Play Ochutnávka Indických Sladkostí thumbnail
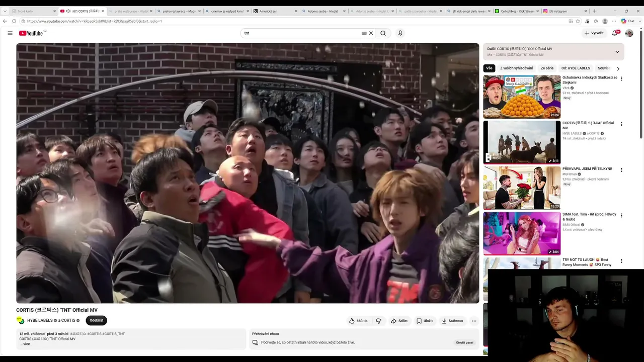644x362 pixels. pyautogui.click(x=522, y=97)
